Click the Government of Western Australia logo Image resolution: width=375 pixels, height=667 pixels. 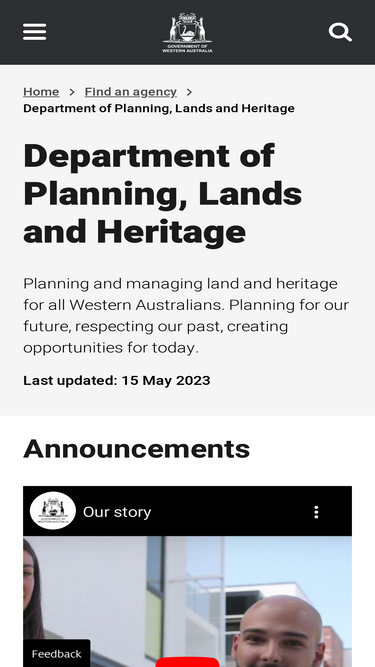tap(188, 32)
